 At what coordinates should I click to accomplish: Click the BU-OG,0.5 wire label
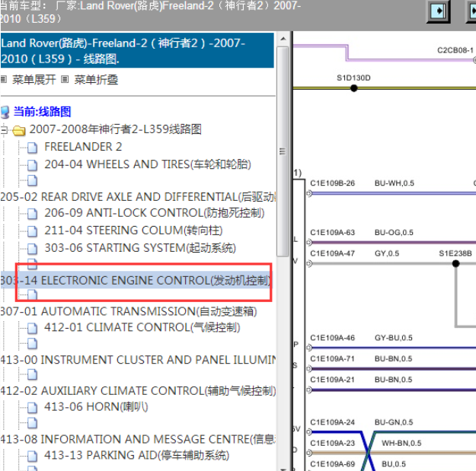(394, 233)
